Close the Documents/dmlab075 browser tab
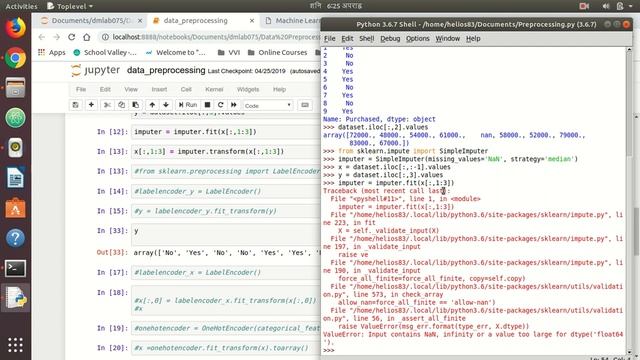Image resolution: width=640 pixels, height=360 pixels. point(140,21)
